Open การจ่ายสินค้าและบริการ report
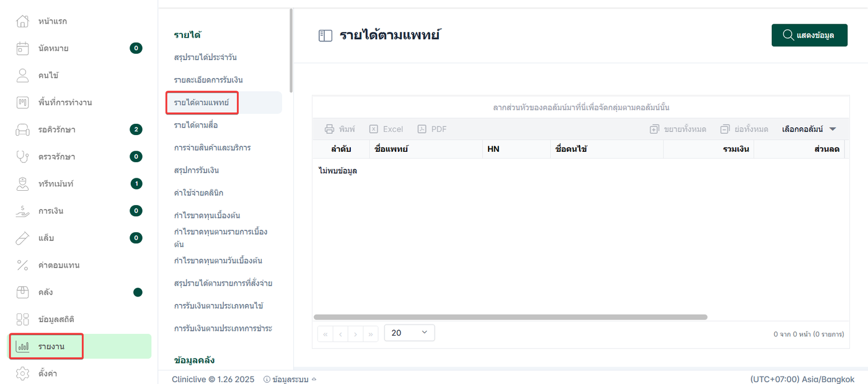868x384 pixels. pos(213,148)
